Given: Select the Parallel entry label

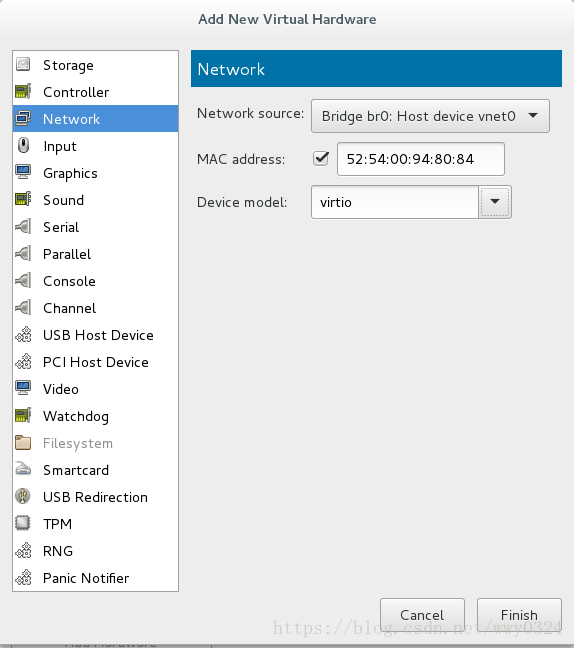Looking at the screenshot, I should (x=67, y=254).
